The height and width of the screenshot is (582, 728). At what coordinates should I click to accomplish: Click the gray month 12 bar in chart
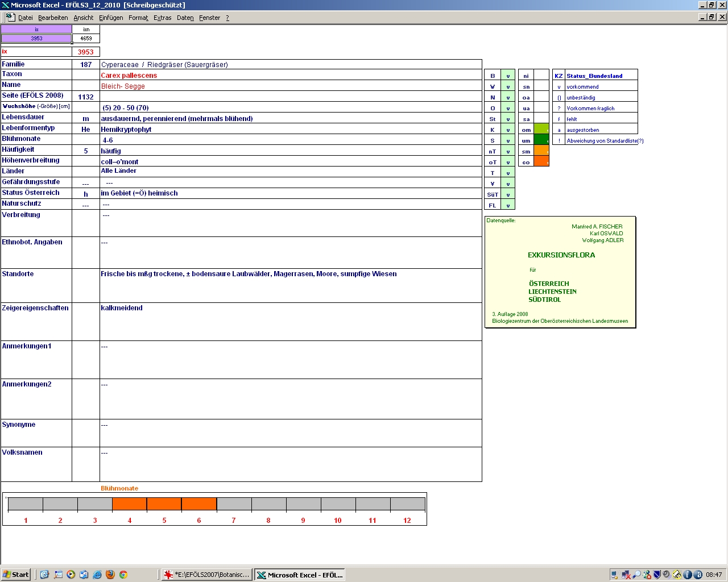click(407, 504)
